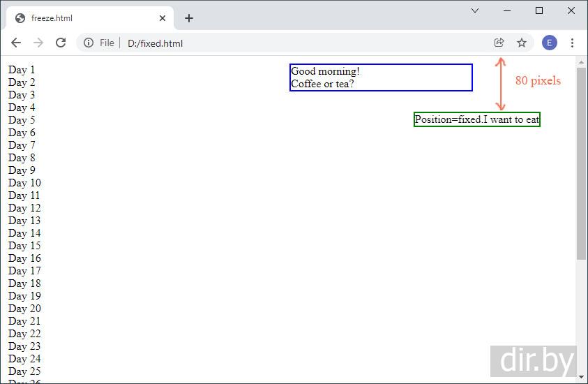Screen dimensions: 588x384
Task: Open the profile avatar labeled E
Action: point(549,43)
